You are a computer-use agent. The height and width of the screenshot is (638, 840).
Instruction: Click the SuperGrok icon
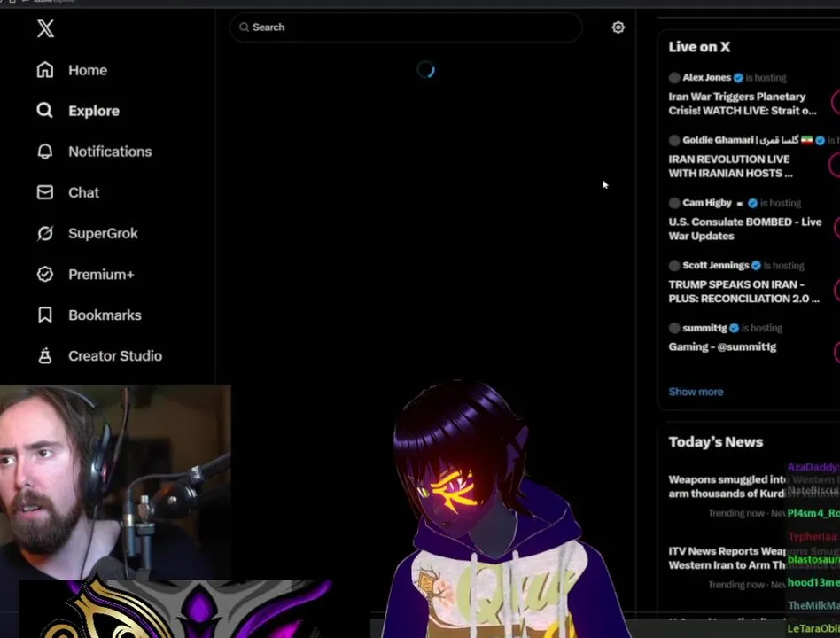(45, 234)
